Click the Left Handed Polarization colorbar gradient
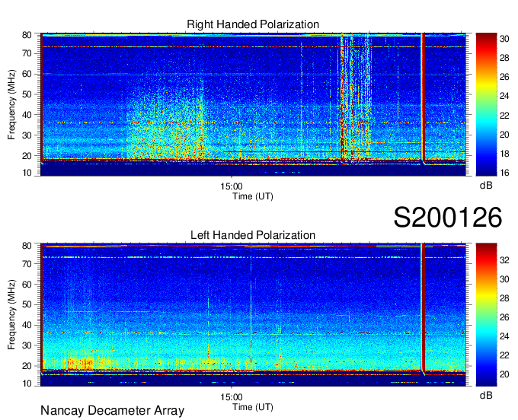 pyautogui.click(x=486, y=315)
